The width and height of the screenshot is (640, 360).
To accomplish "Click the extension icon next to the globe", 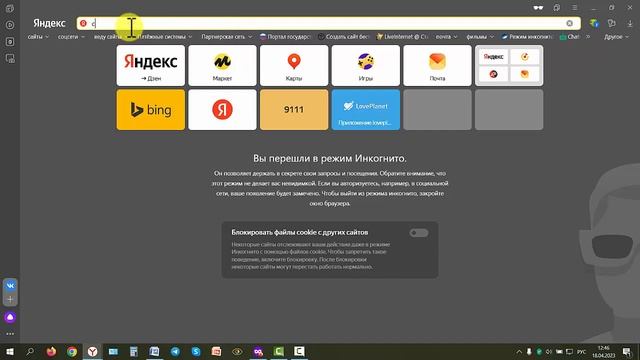I will [x=611, y=23].
